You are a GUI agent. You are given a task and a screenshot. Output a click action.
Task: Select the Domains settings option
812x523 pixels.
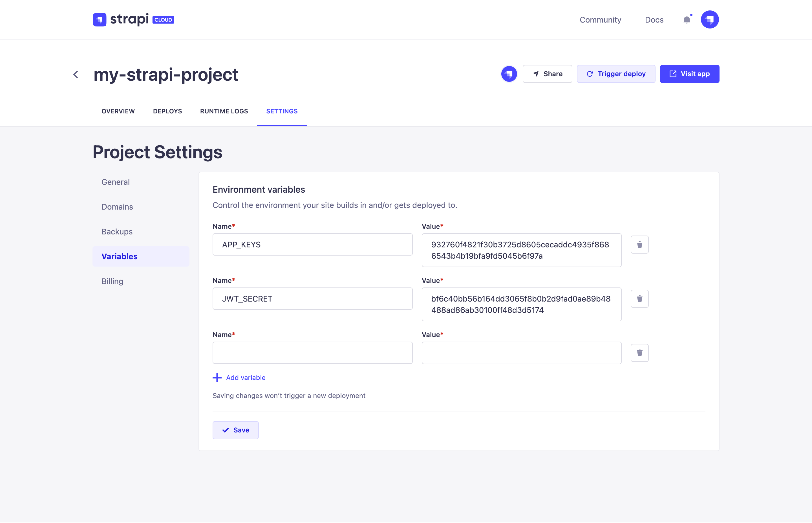(117, 207)
